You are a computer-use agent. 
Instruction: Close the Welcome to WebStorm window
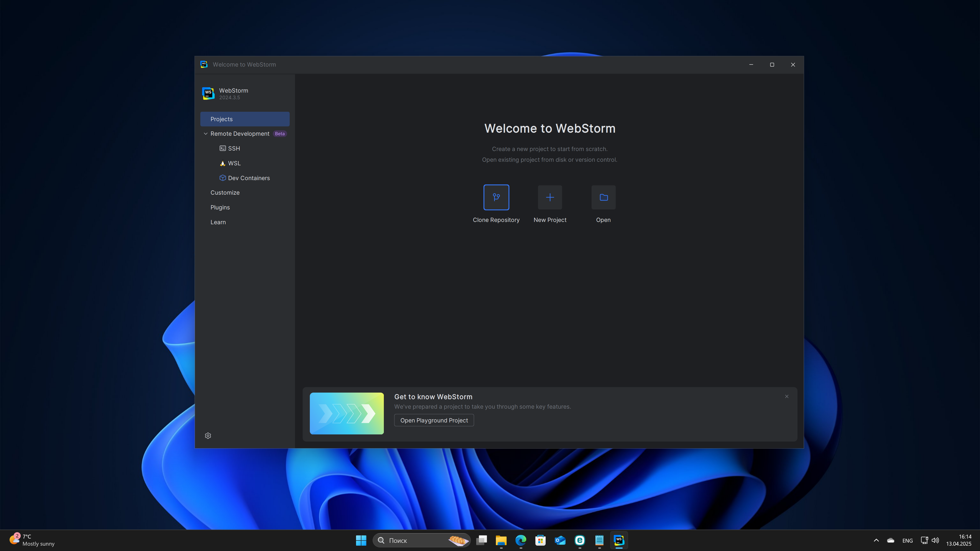793,64
